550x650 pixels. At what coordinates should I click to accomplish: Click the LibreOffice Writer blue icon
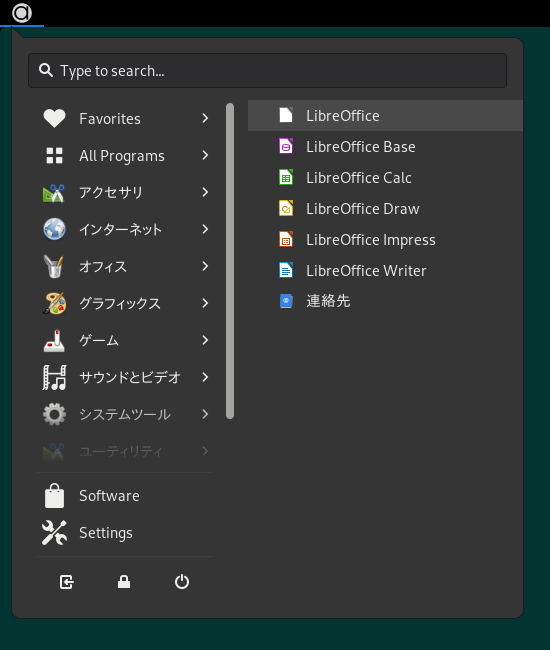[x=286, y=270]
